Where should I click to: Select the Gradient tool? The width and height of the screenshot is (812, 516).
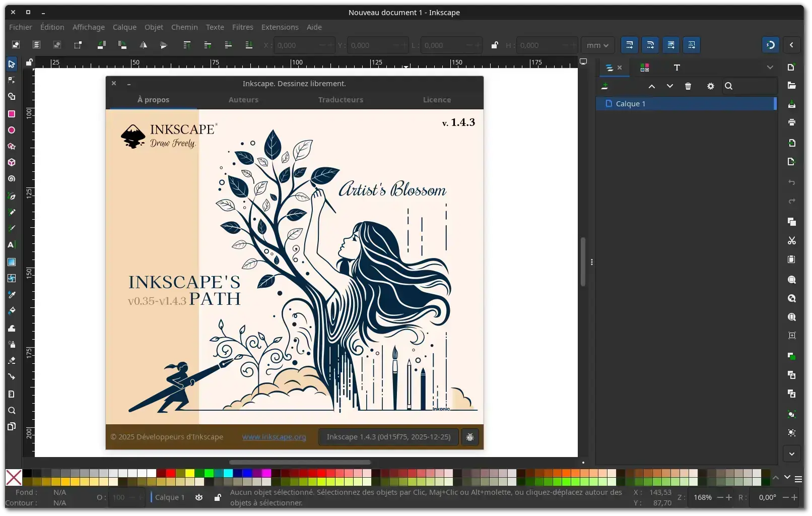point(12,262)
